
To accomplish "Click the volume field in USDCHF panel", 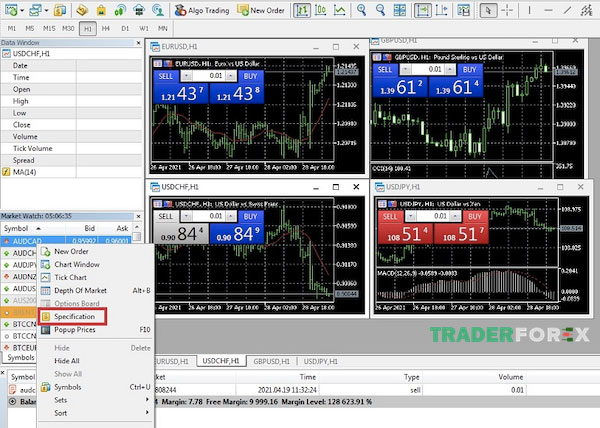I will click(x=208, y=216).
